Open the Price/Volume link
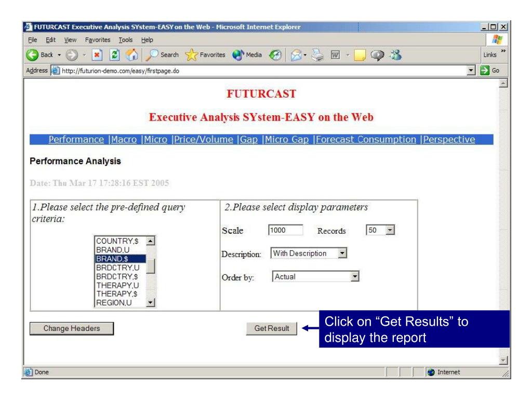This screenshot has width=532, height=399. pos(204,139)
